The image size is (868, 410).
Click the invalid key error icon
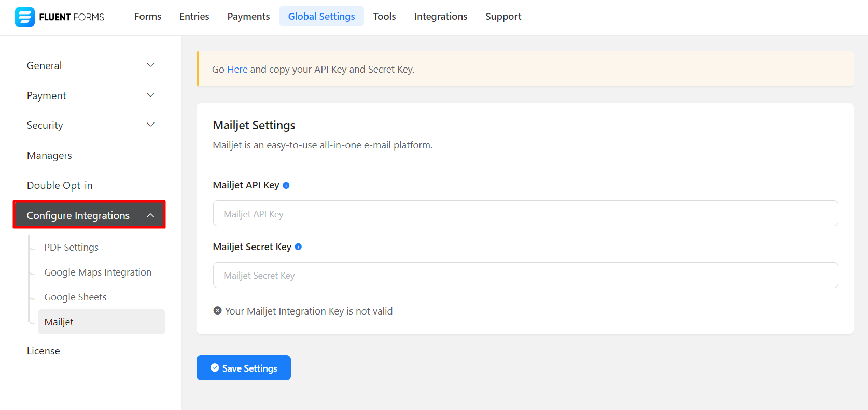pos(218,311)
